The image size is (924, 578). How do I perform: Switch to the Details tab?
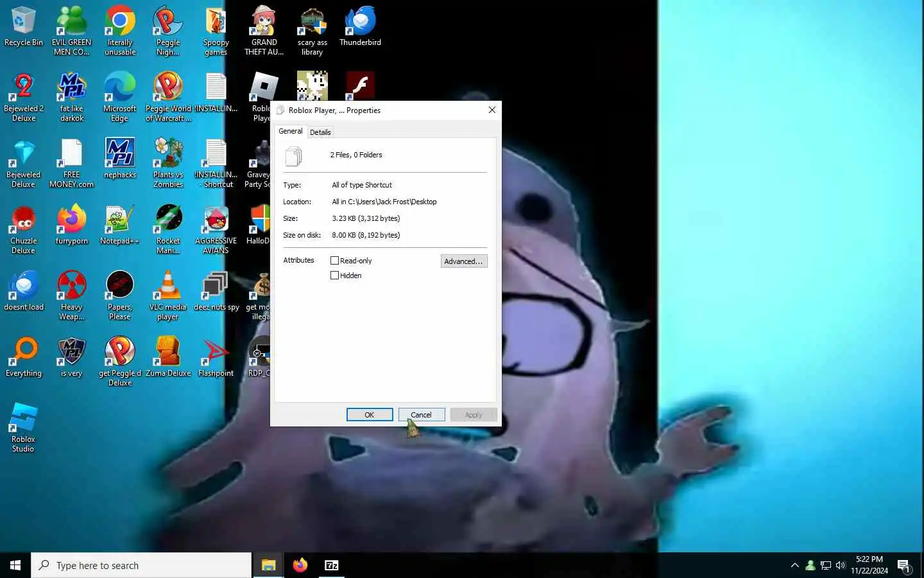[x=320, y=132]
